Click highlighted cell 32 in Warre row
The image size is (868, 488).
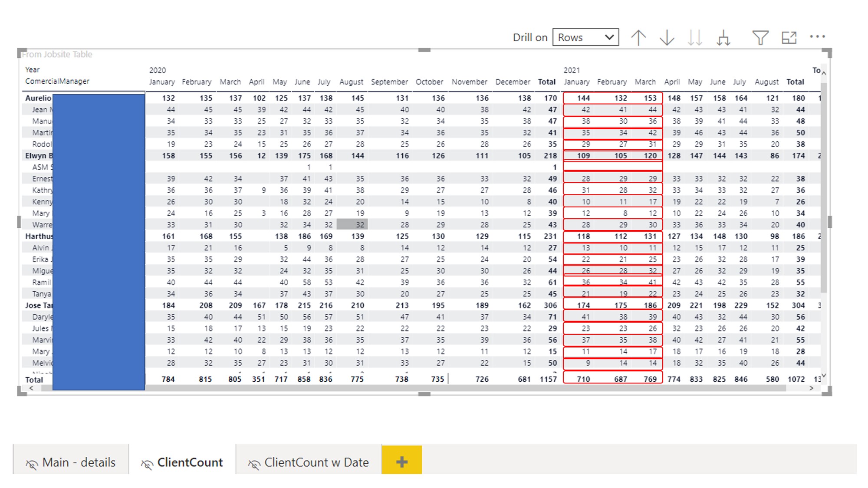pos(352,225)
